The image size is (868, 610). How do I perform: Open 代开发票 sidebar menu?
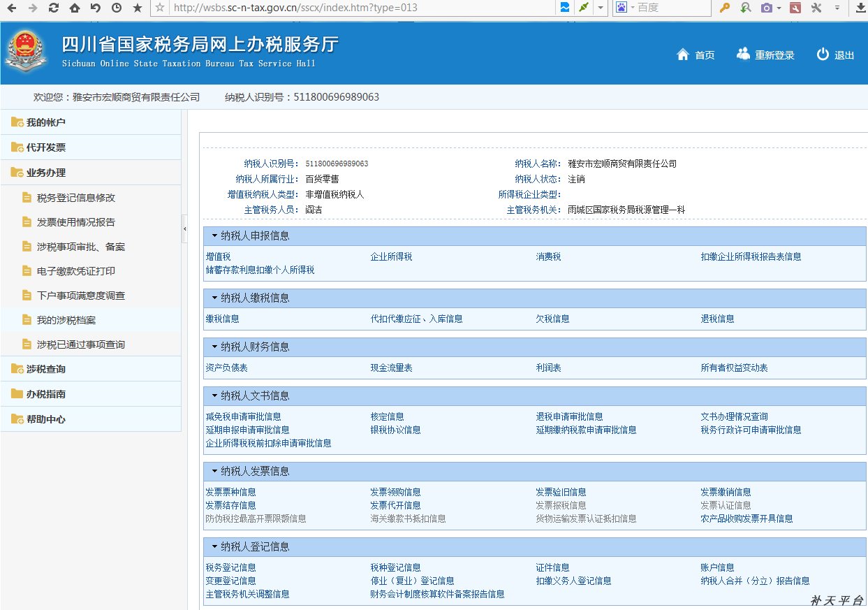[x=91, y=147]
